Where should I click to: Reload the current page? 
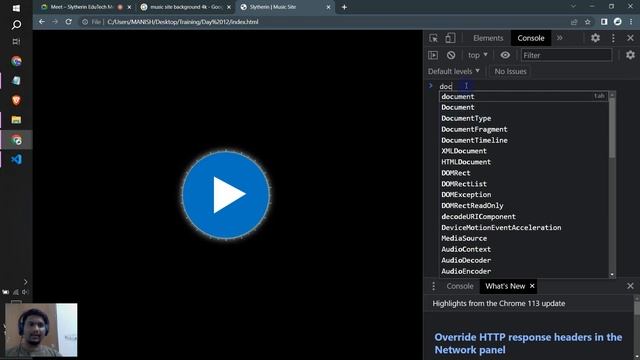(69, 22)
